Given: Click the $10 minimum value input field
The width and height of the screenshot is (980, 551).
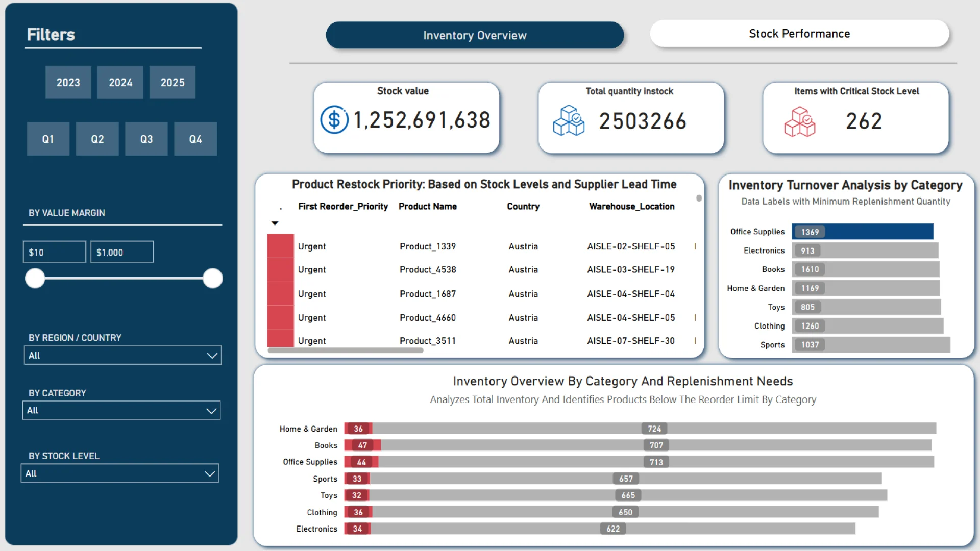Looking at the screenshot, I should tap(54, 252).
